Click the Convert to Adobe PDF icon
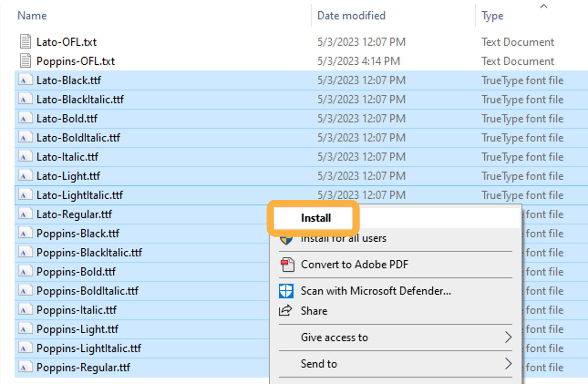 [287, 264]
